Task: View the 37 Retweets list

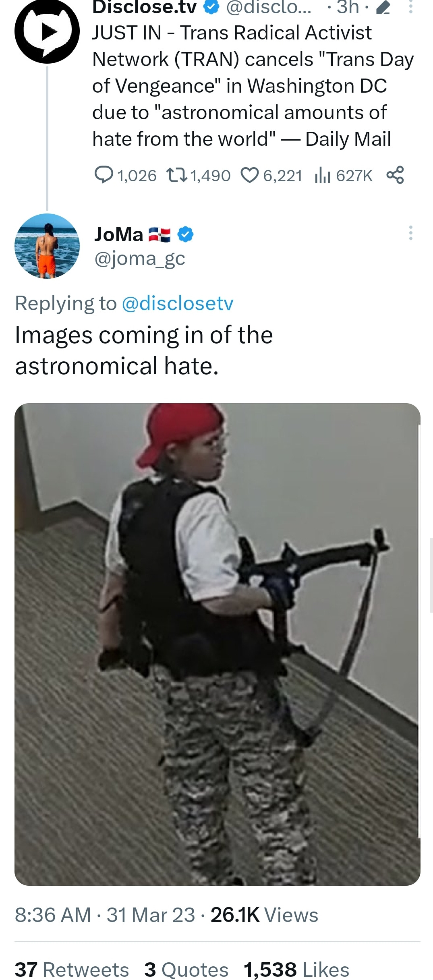Action: (x=72, y=969)
